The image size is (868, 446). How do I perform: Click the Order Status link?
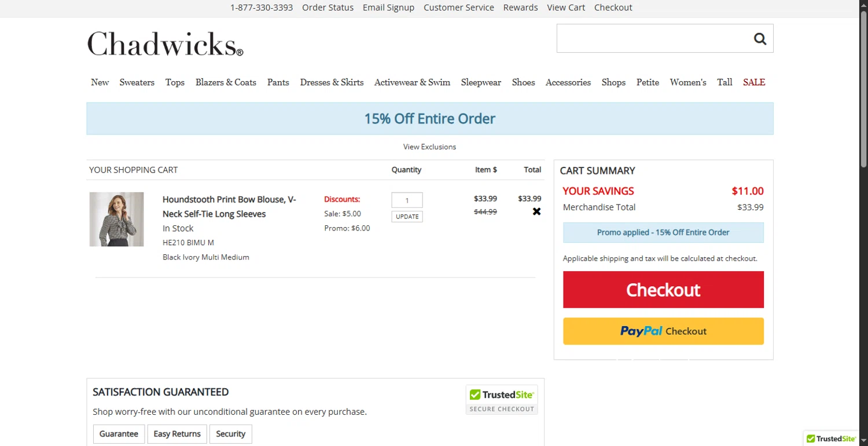(328, 8)
